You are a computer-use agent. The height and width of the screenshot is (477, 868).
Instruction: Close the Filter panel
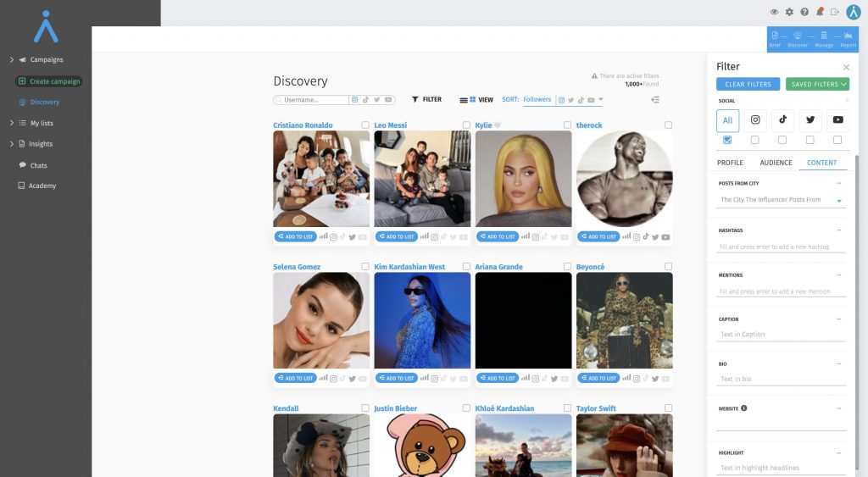click(x=846, y=67)
